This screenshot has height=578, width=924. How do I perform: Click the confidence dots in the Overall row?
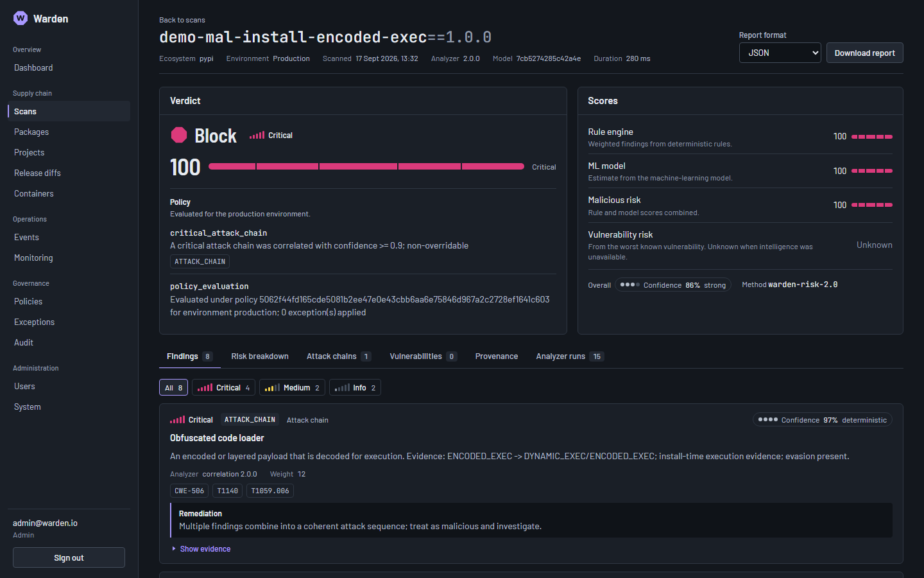(x=629, y=285)
